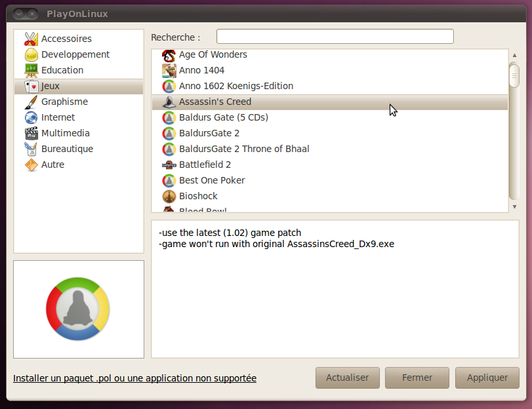Open the Multimedia category

pos(79,133)
